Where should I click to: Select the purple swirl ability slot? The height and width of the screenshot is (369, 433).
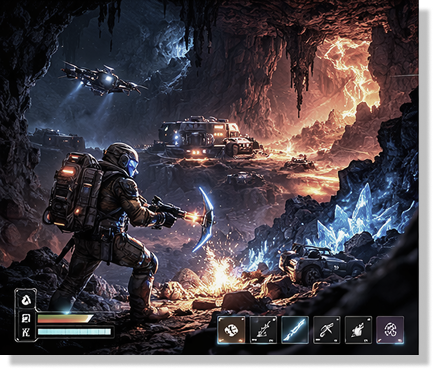390,330
